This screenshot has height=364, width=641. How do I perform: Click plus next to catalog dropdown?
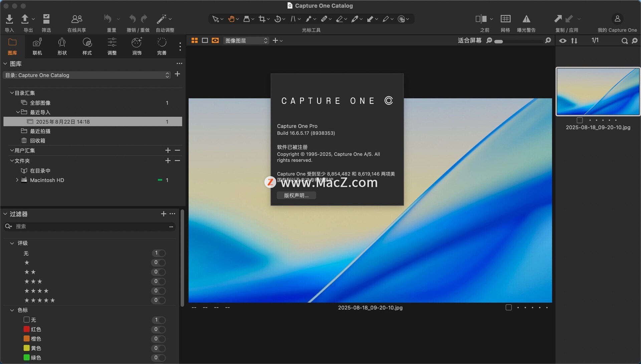coord(178,74)
